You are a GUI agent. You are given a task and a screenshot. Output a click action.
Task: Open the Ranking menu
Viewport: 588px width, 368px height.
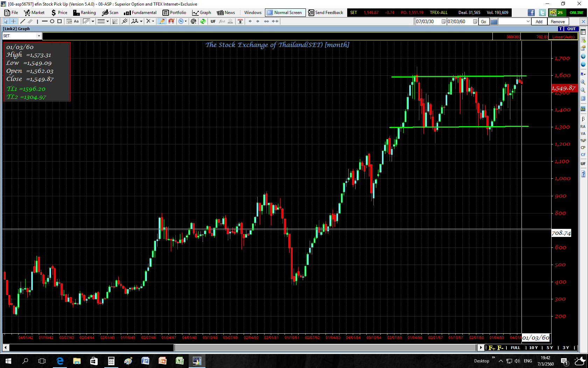pos(84,13)
